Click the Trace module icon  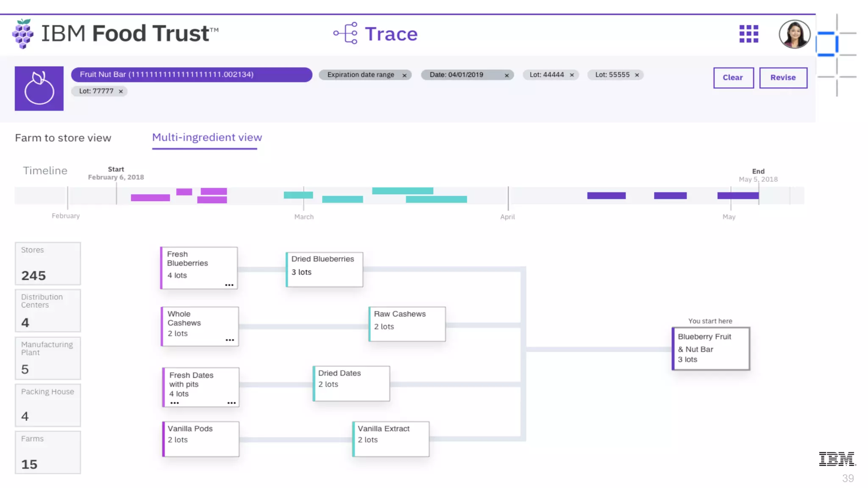click(346, 33)
